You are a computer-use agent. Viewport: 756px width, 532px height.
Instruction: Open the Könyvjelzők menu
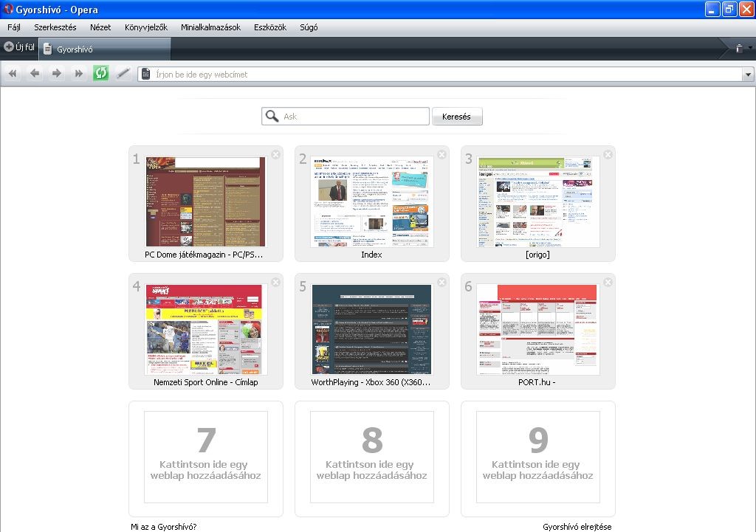145,27
